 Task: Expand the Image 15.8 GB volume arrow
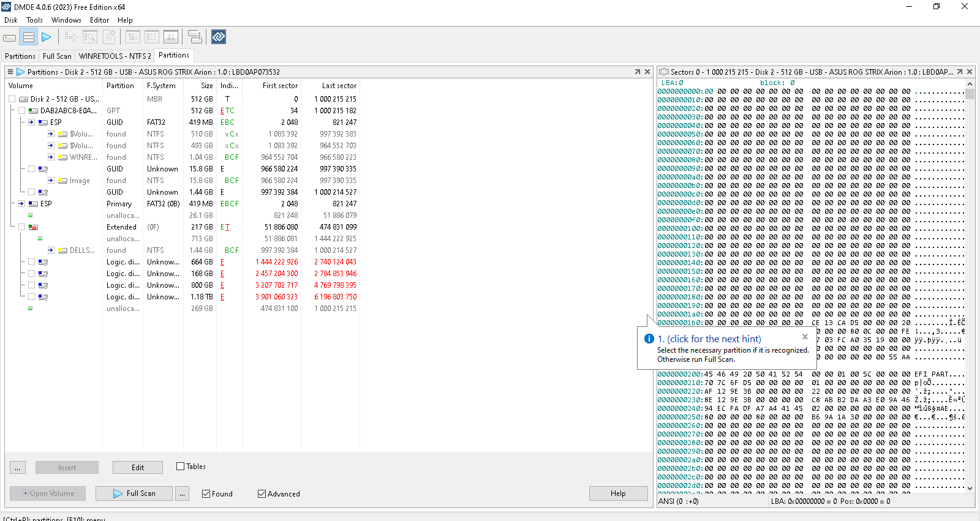tap(51, 181)
